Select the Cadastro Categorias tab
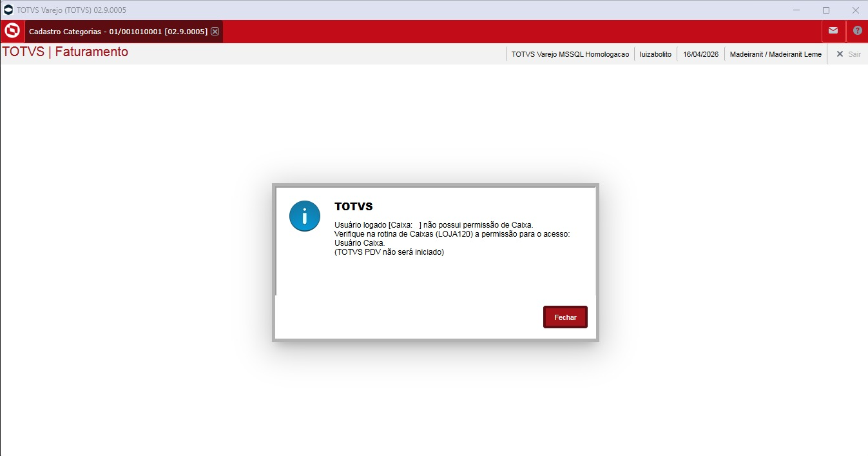The height and width of the screenshot is (456, 868). point(118,32)
